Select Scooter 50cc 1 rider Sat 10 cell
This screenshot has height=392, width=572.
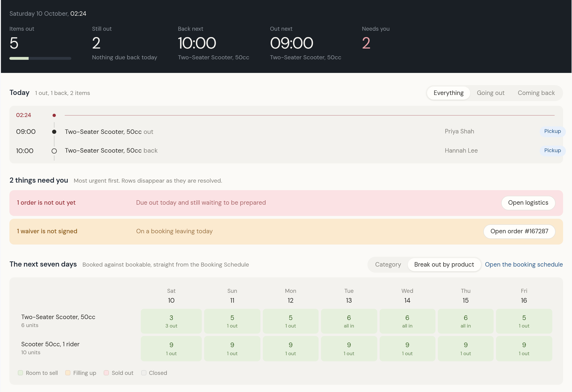pyautogui.click(x=171, y=349)
